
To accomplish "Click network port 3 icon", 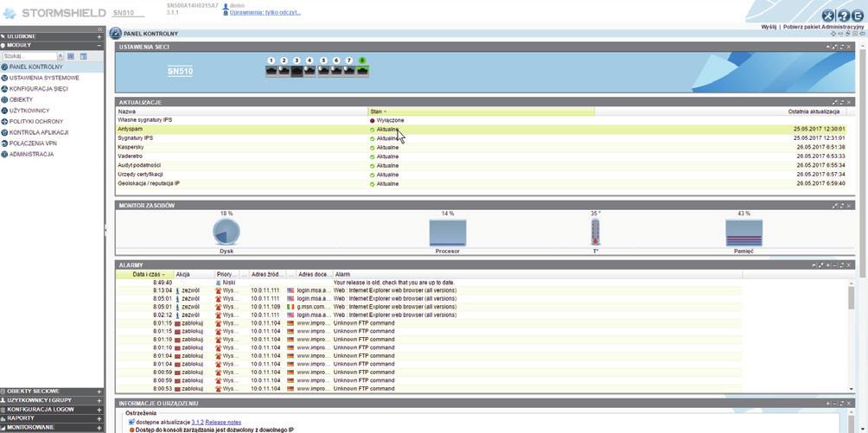I will point(297,72).
